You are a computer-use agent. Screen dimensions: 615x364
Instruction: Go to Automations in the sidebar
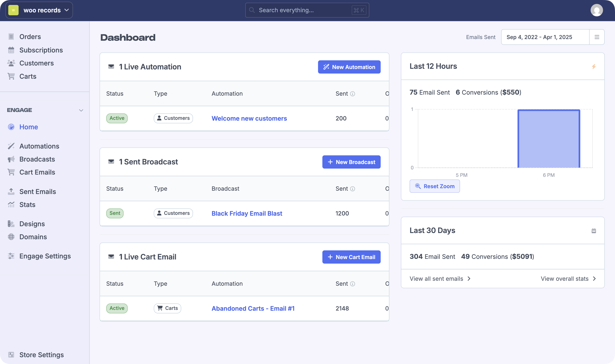tap(39, 146)
